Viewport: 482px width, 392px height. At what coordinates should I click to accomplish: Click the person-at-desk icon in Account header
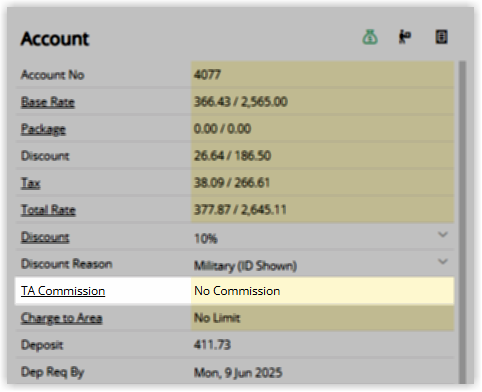405,37
